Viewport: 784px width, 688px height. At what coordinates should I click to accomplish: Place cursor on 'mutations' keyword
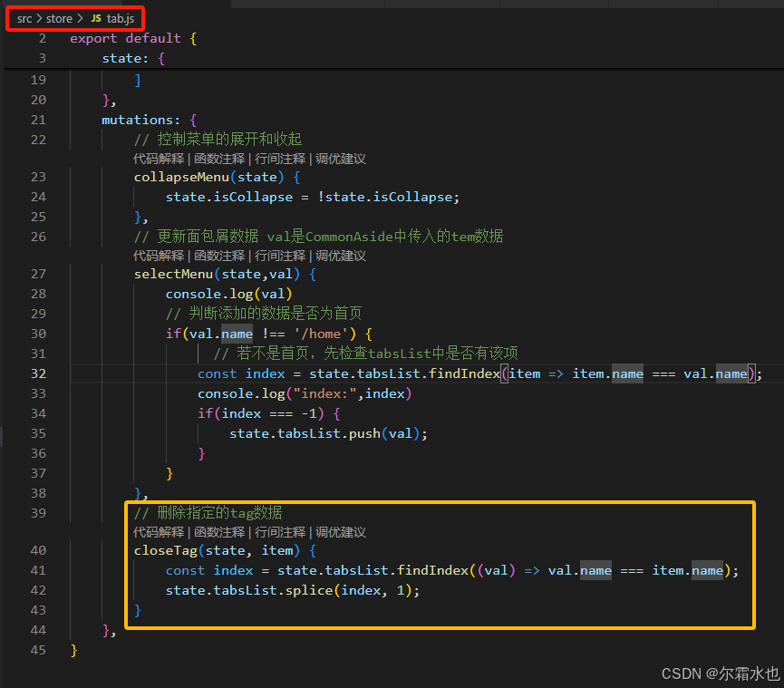pos(138,120)
